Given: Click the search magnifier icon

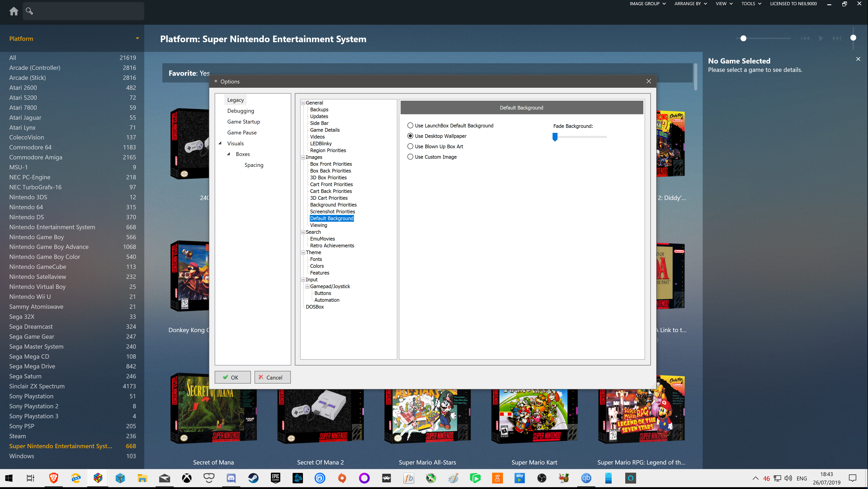Looking at the screenshot, I should pos(29,11).
